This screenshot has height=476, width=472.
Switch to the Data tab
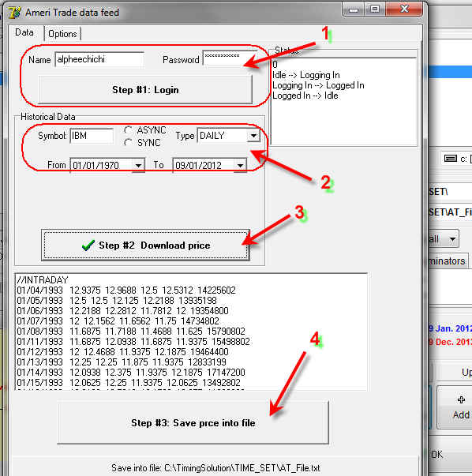(24, 32)
